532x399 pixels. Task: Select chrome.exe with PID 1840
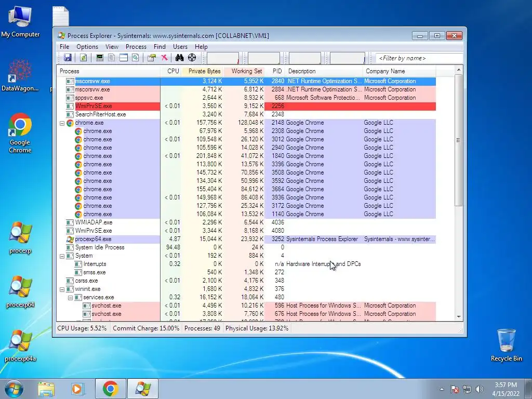pyautogui.click(x=247, y=156)
